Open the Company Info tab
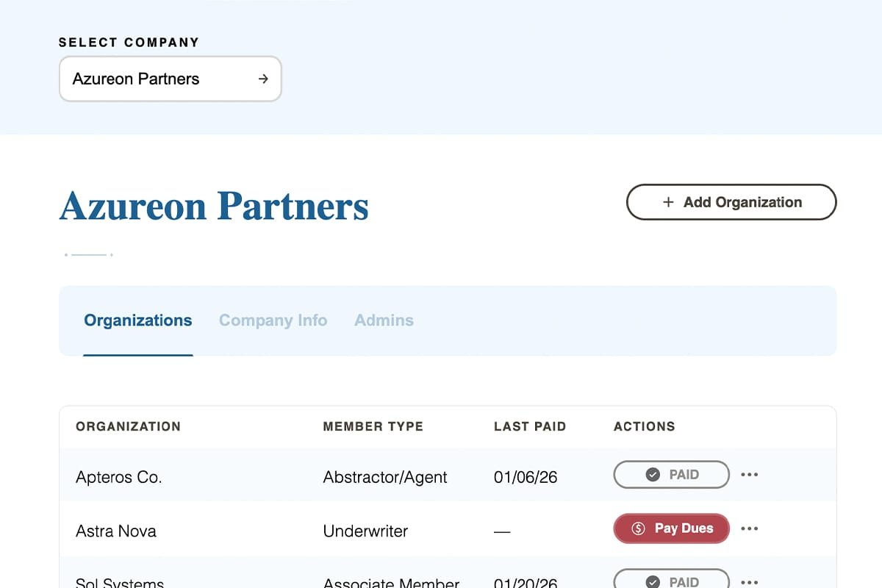Viewport: 882px width, 588px height. pyautogui.click(x=273, y=320)
